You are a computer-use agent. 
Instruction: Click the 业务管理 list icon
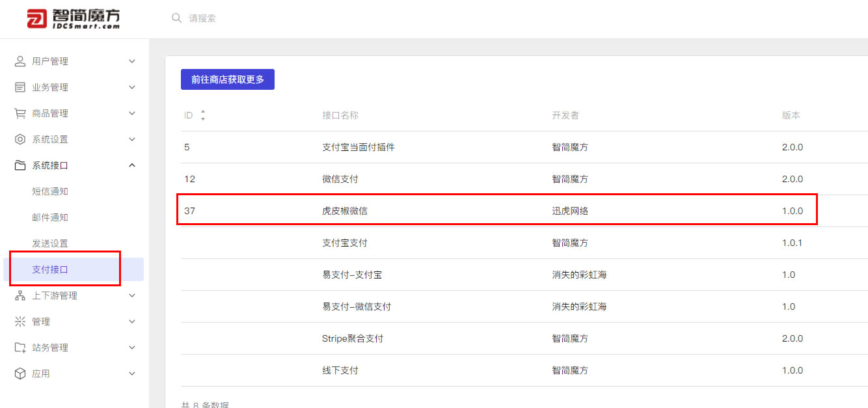pyautogui.click(x=20, y=87)
